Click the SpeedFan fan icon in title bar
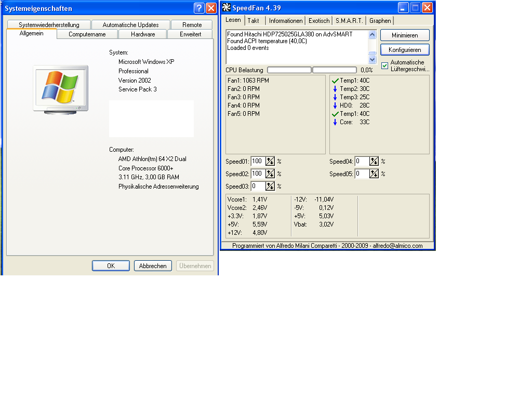Screen dimensions: 532x399 [227, 7]
